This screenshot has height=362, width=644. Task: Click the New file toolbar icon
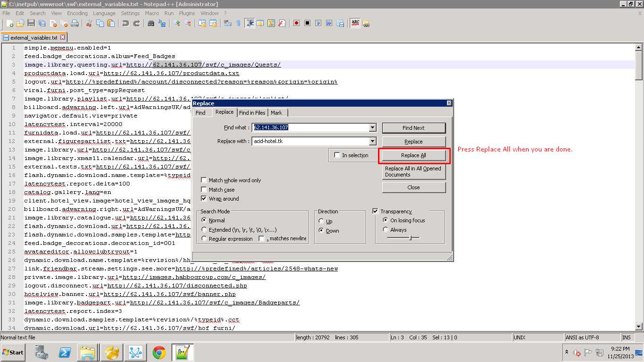tap(9, 23)
